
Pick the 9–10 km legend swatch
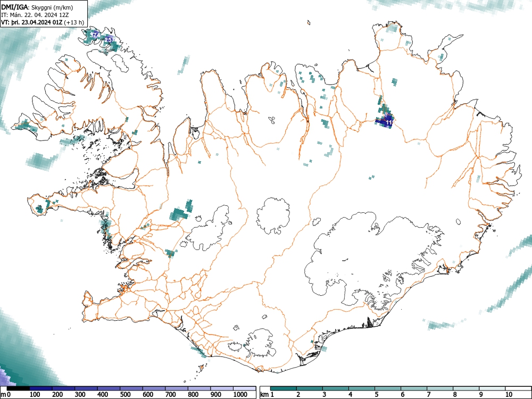(492, 388)
